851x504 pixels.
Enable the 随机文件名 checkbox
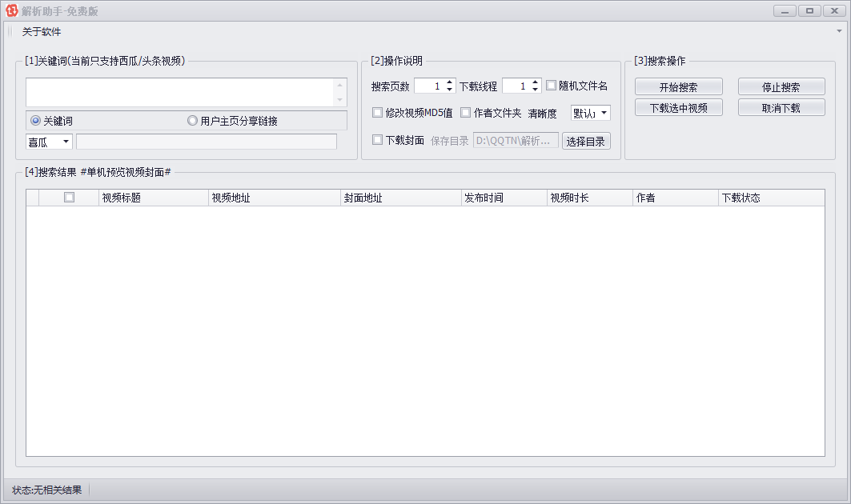[x=552, y=85]
